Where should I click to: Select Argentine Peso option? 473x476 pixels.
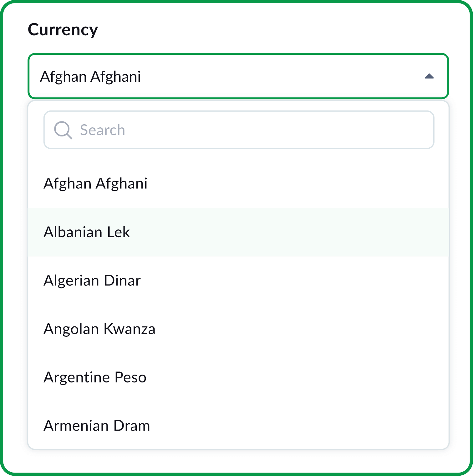coord(95,377)
